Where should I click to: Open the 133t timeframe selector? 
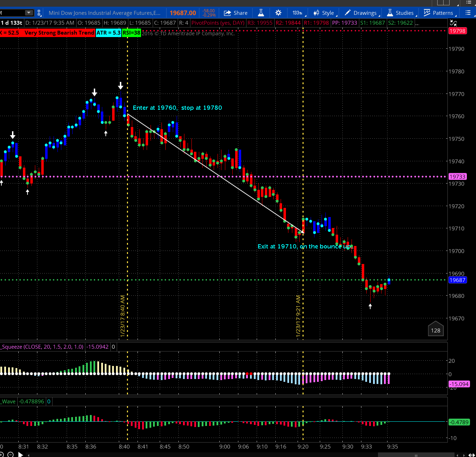tap(298, 13)
